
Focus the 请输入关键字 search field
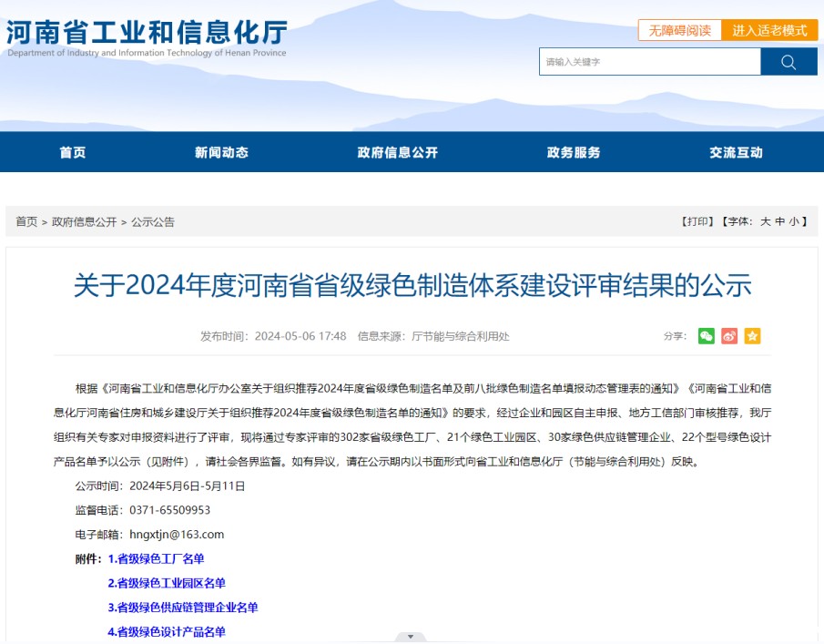[649, 62]
